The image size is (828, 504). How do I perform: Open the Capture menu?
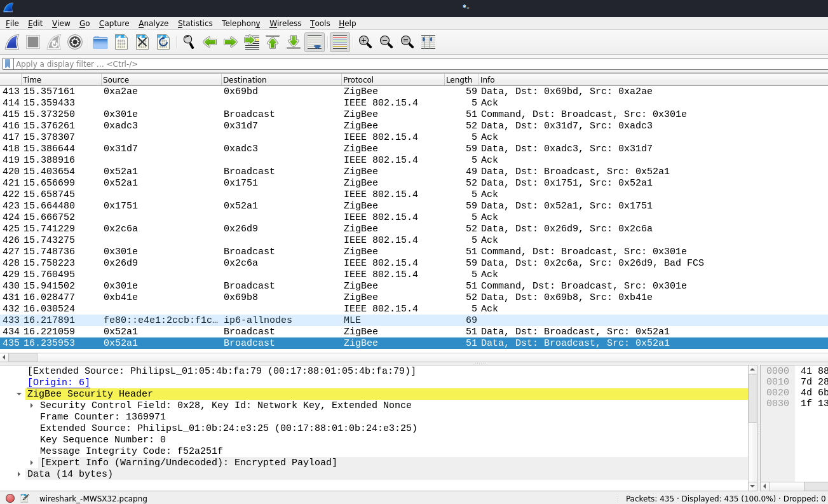coord(114,24)
